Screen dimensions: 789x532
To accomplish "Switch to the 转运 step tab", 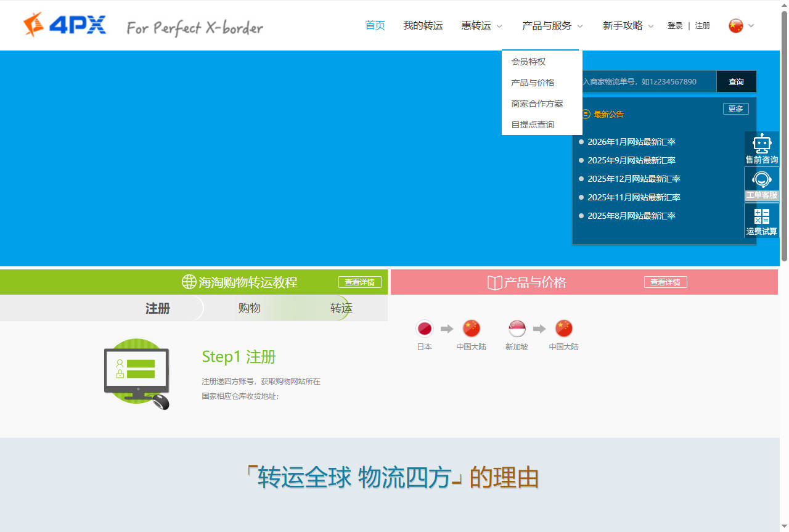I will click(341, 308).
